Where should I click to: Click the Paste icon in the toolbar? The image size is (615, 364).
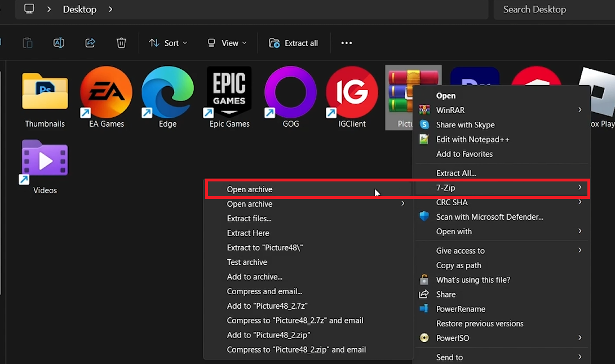[27, 43]
